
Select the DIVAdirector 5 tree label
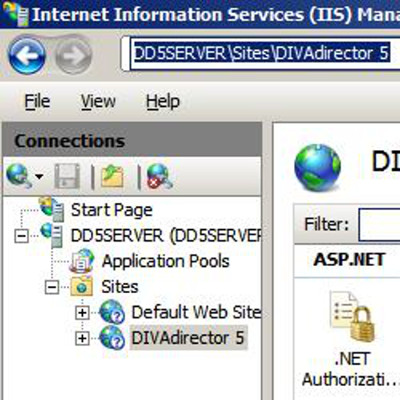pyautogui.click(x=188, y=338)
